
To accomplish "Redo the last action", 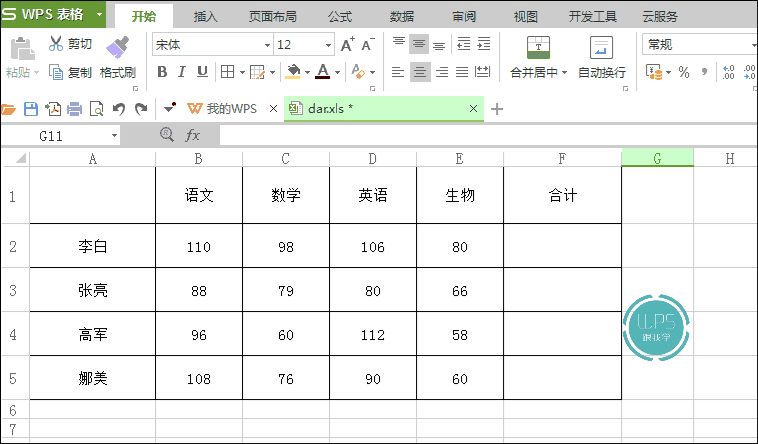I will [x=141, y=109].
